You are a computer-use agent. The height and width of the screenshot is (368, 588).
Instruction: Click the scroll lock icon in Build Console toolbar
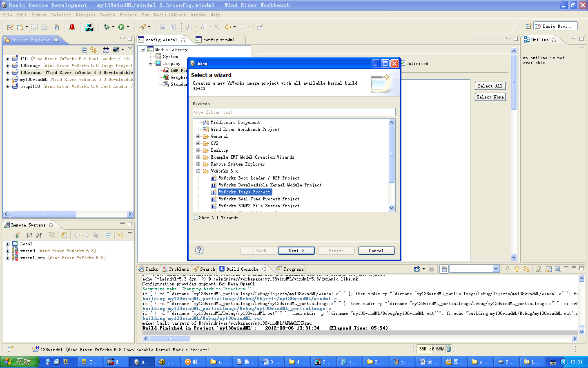tap(548, 269)
